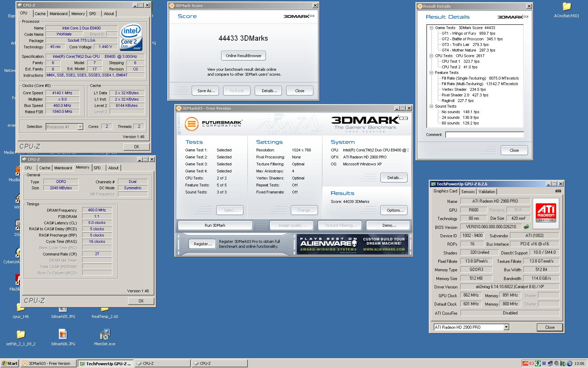Open the ACmcBatch501 desktop folder
588x368 pixels.
point(566,10)
